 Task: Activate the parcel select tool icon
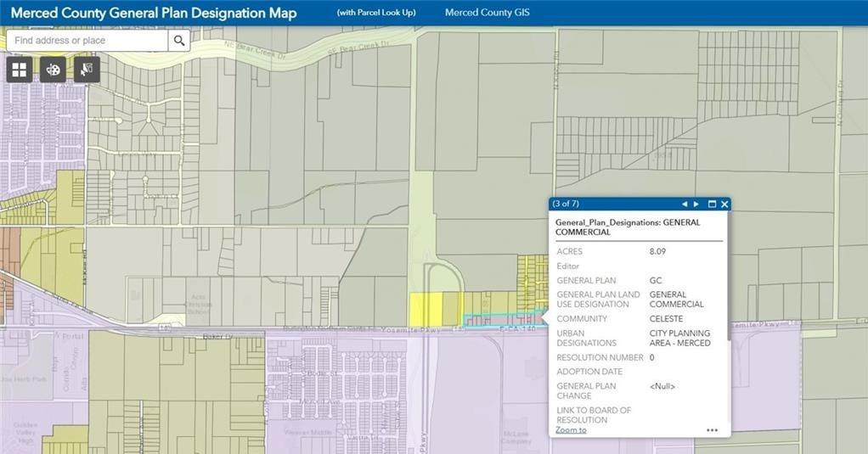87,70
